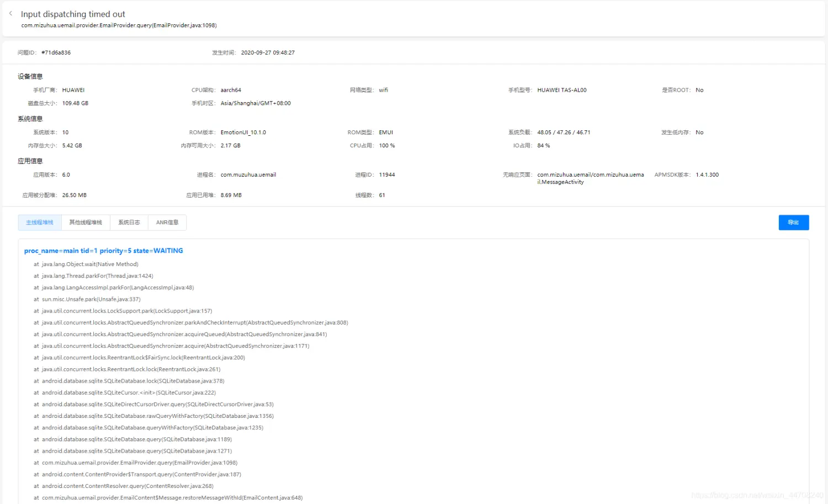Select the stack line LockSupport.park(LockSupport.java:157)

tap(123, 311)
